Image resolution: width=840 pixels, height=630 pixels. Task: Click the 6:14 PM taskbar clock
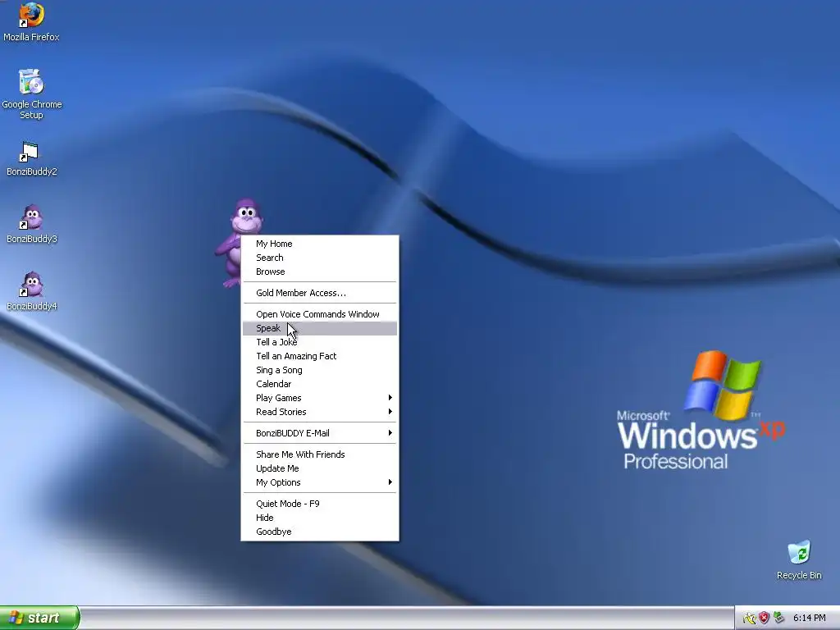click(x=809, y=618)
